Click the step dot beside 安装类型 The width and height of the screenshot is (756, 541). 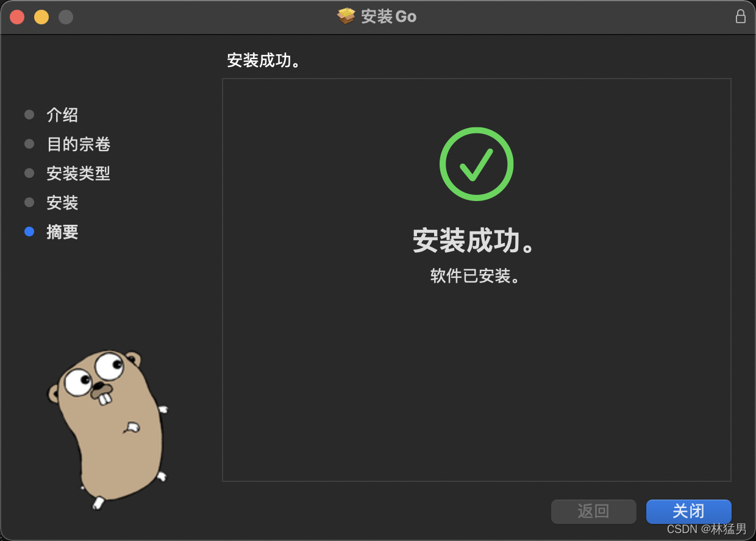point(29,173)
